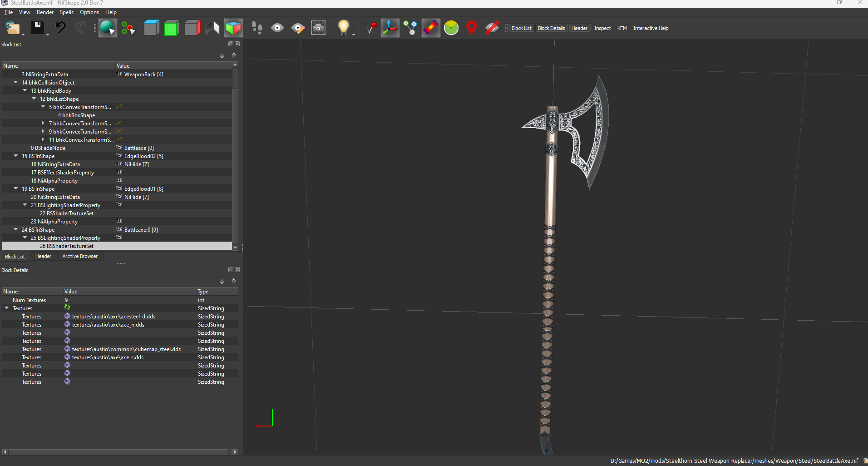Expand the 7 bhkConvexTransformShape node
Screen dimensions: 868x466
pos(43,123)
